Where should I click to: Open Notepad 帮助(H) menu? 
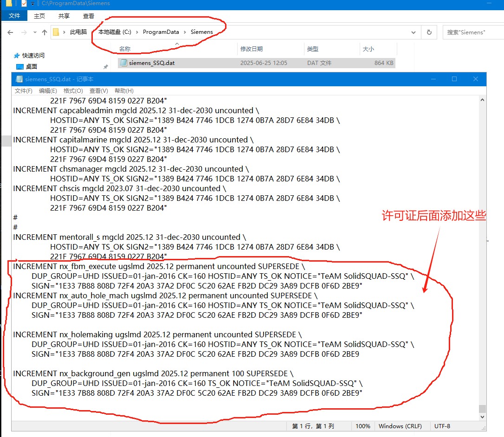pos(124,91)
